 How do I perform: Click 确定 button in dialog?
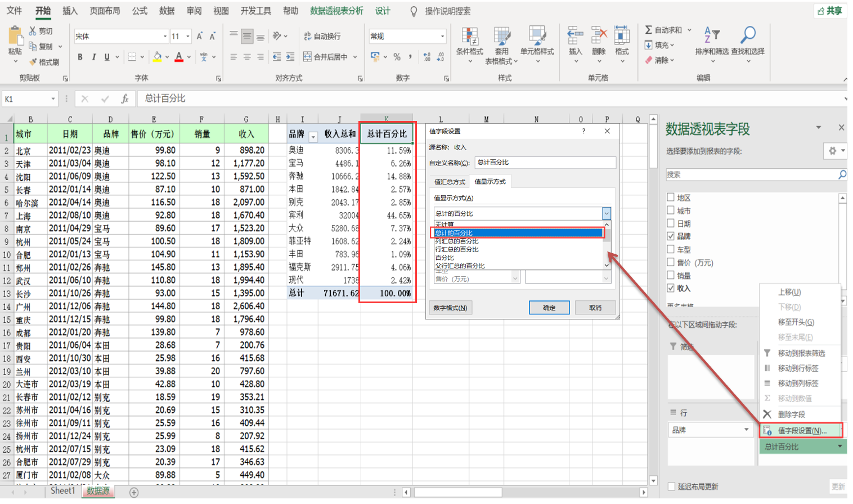point(549,308)
